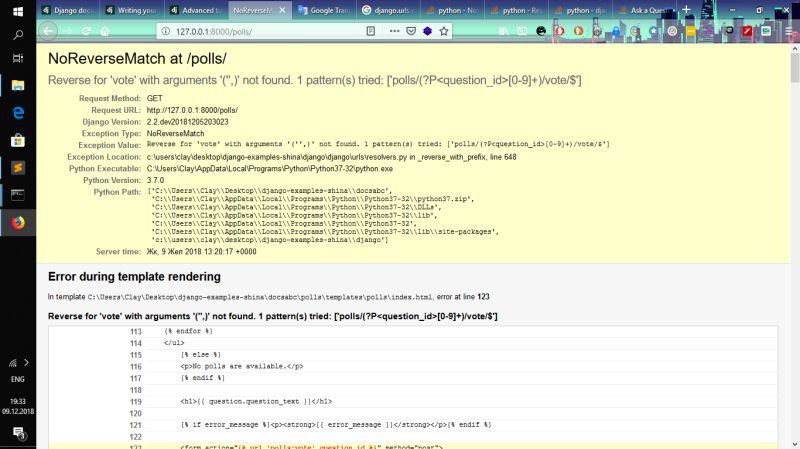Click the Python Executable path text

coord(270,169)
